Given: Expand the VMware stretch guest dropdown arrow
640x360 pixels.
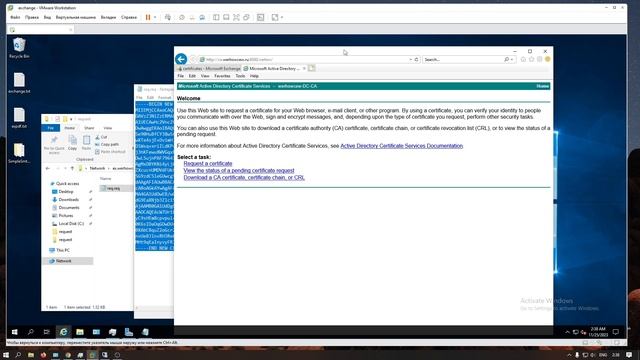Looking at the screenshot, I should tap(282, 17).
